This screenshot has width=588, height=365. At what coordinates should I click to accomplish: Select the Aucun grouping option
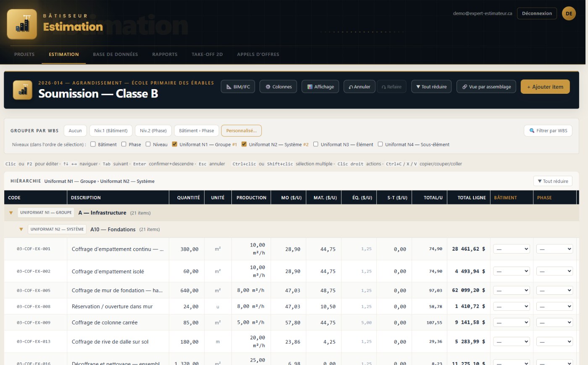[x=75, y=130]
